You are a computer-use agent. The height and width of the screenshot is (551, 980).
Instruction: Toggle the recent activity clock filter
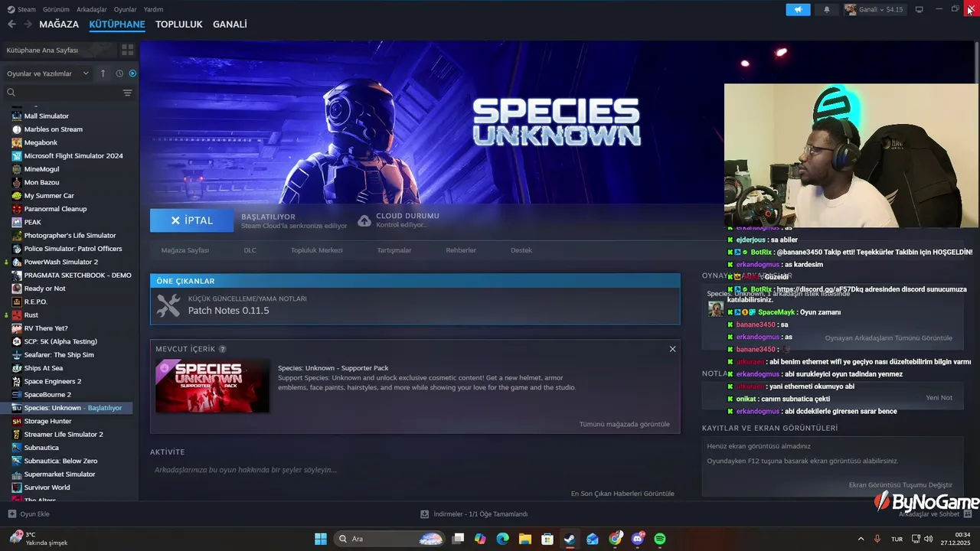coord(119,73)
